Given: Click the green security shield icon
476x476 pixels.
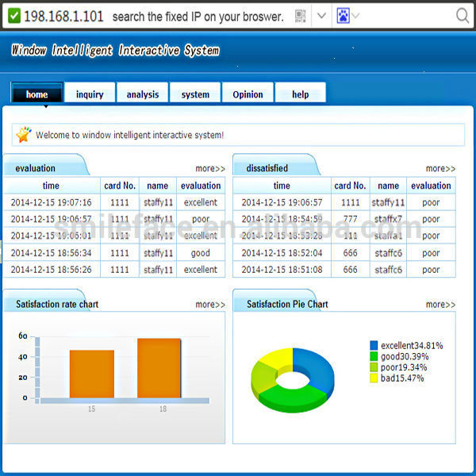Looking at the screenshot, I should point(14,16).
